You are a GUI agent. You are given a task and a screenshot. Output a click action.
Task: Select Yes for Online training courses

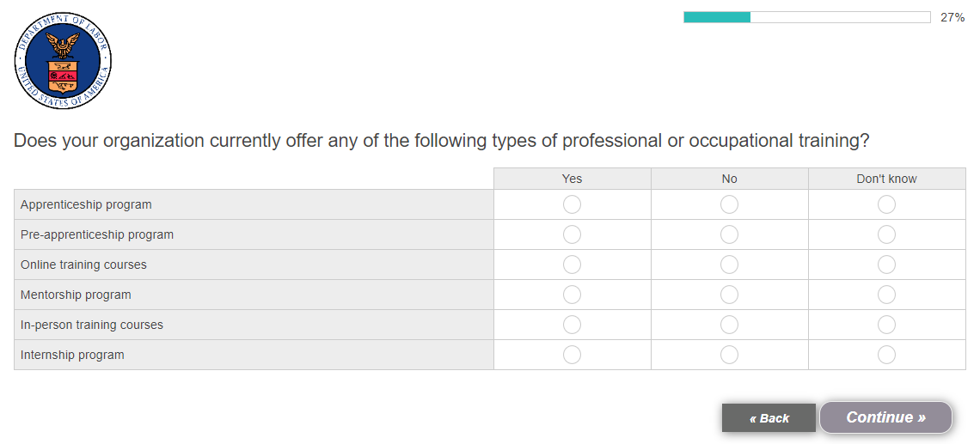572,265
